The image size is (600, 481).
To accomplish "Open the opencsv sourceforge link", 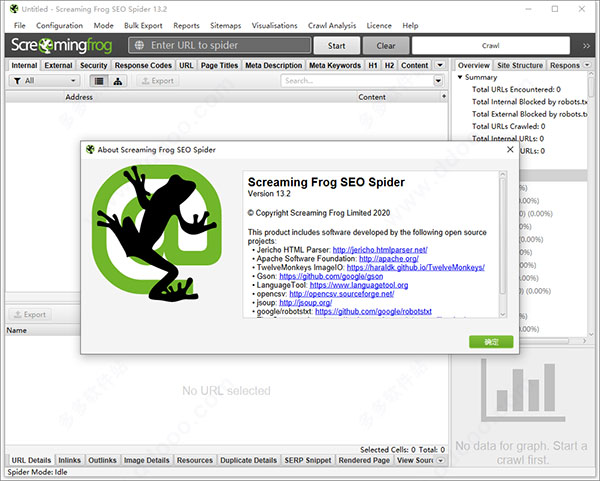I will pos(342,294).
